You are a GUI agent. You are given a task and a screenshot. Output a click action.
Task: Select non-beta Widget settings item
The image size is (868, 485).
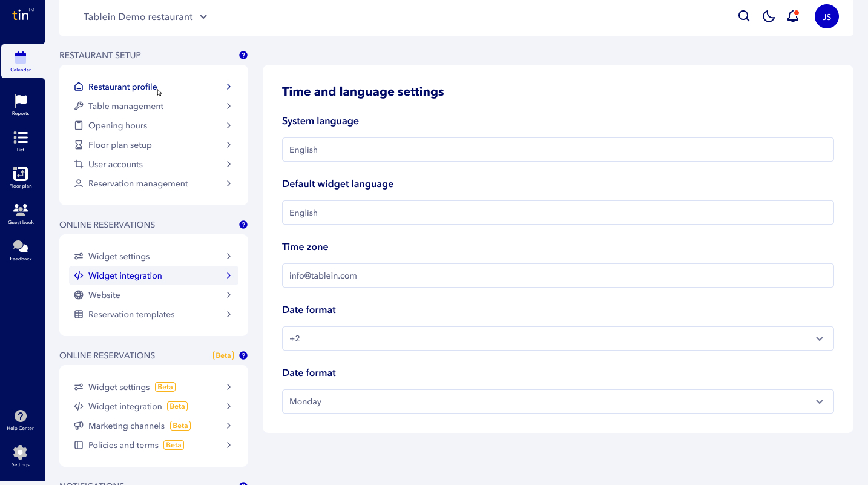coord(154,256)
